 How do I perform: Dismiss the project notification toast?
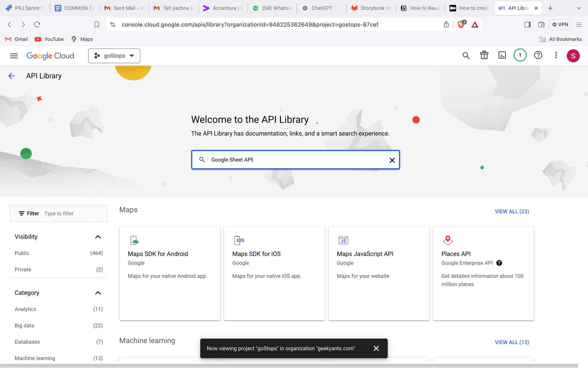(376, 348)
